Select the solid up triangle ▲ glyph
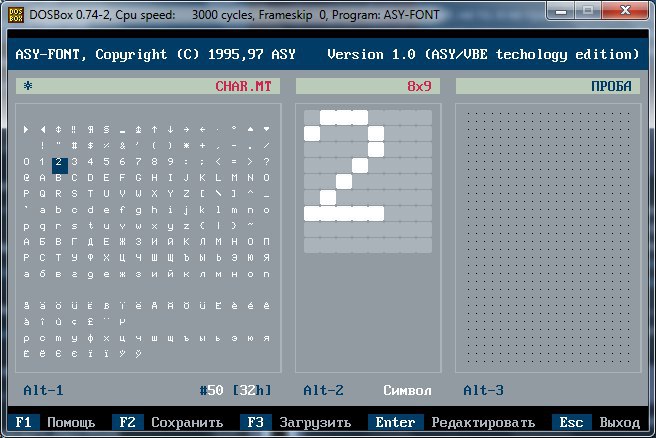The height and width of the screenshot is (438, 656). tap(250, 130)
